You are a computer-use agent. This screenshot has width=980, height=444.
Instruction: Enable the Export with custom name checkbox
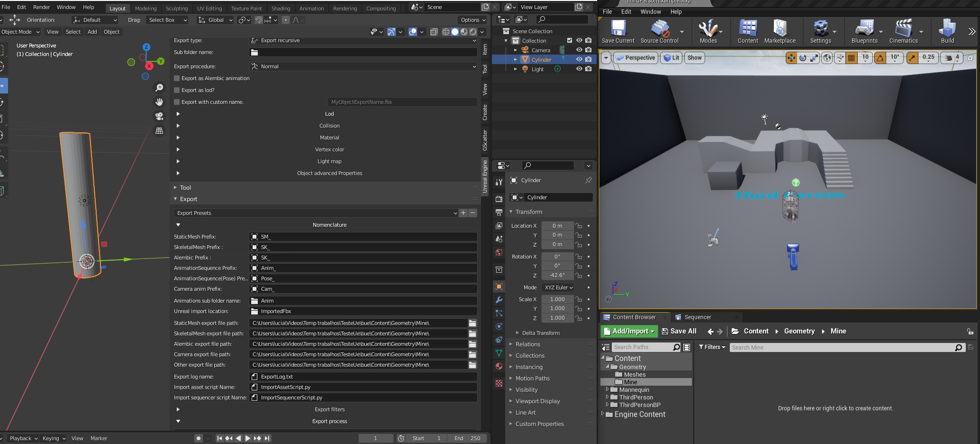pyautogui.click(x=176, y=102)
